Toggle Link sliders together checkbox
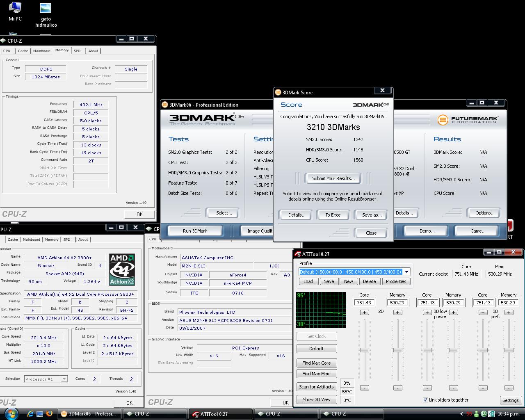Image resolution: width=525 pixels, height=420 pixels. pos(425,400)
